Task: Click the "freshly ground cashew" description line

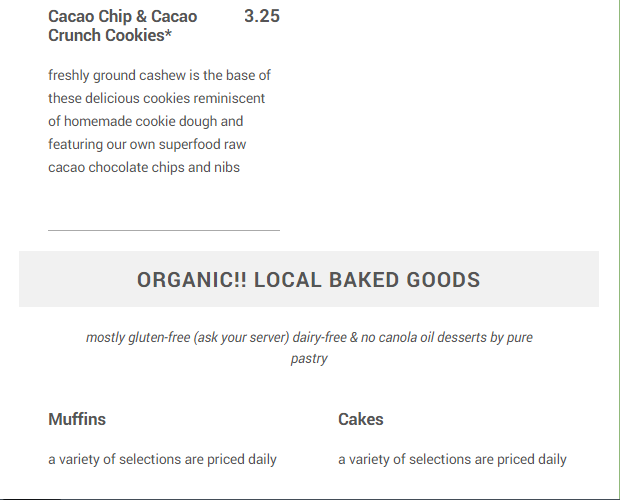Action: pyautogui.click(x=159, y=75)
